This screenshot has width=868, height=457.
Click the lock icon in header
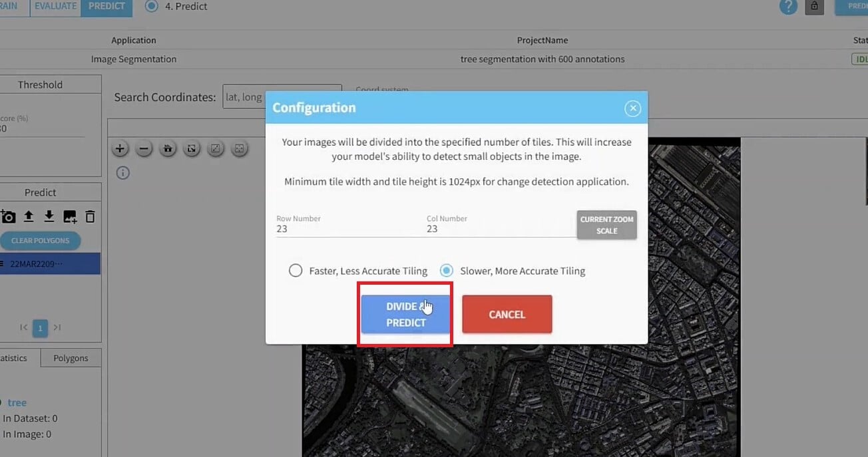tap(813, 7)
